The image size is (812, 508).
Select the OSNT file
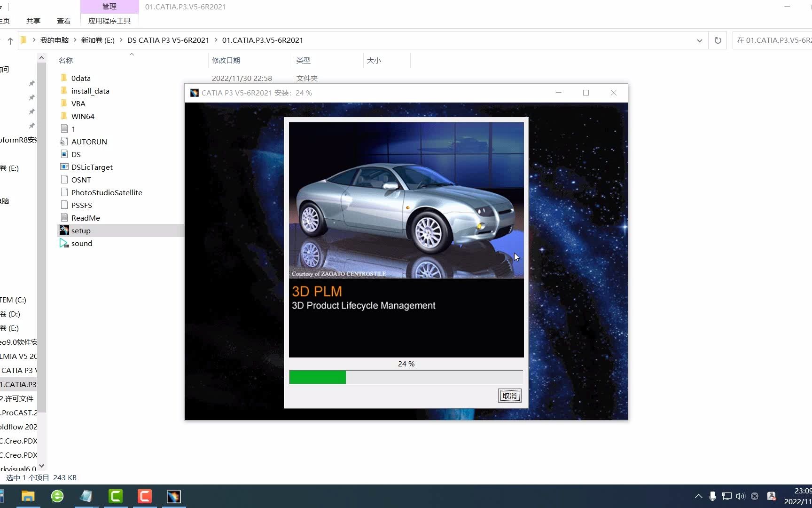81,180
